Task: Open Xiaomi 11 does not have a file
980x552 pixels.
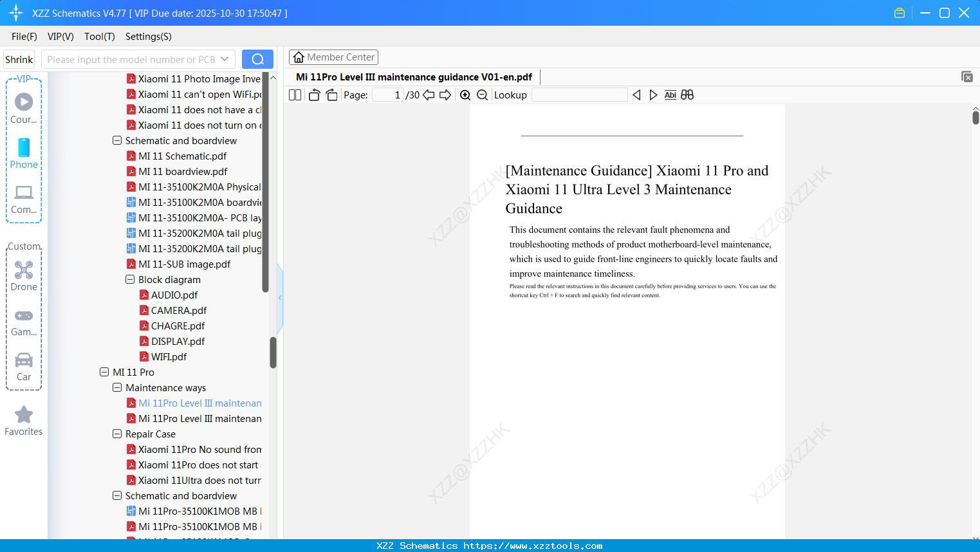Action: 199,110
